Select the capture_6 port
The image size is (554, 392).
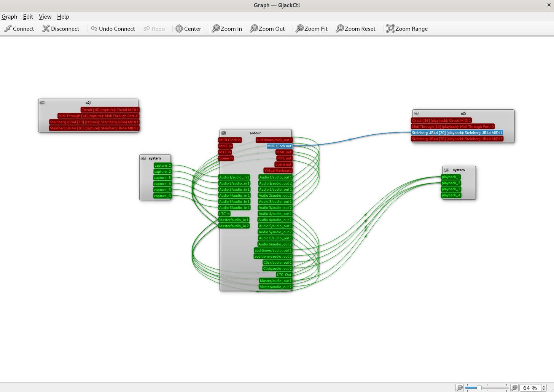(x=163, y=196)
